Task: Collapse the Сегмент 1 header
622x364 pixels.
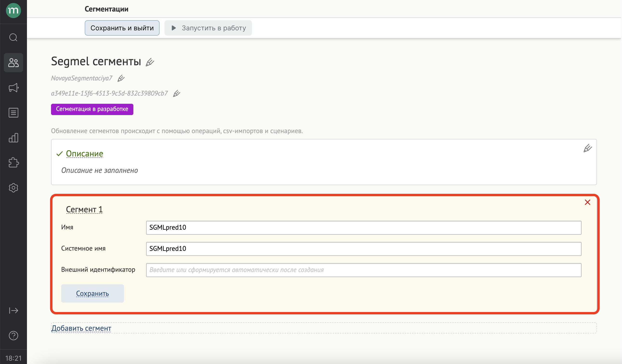Action: pyautogui.click(x=84, y=209)
